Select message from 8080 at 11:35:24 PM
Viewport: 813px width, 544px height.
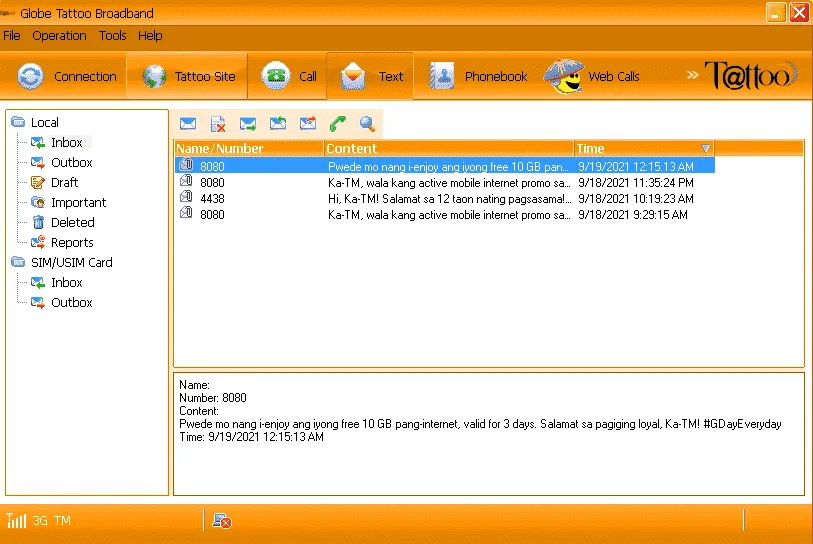point(445,183)
